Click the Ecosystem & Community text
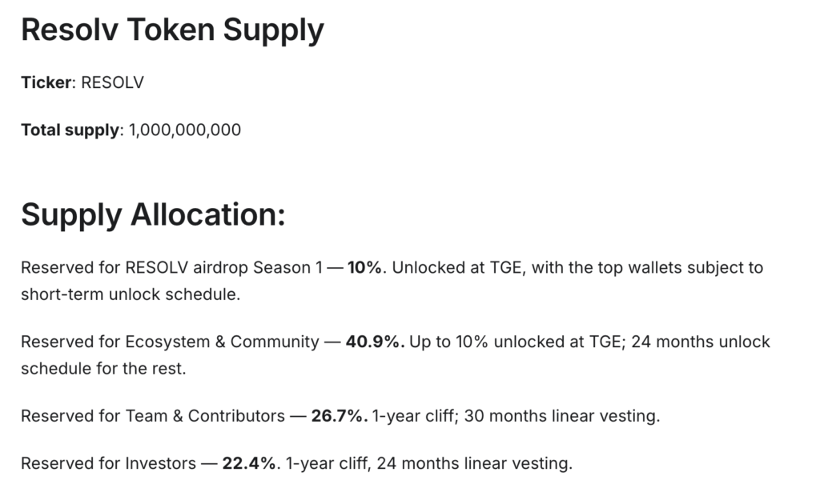The height and width of the screenshot is (504, 820). 222,342
